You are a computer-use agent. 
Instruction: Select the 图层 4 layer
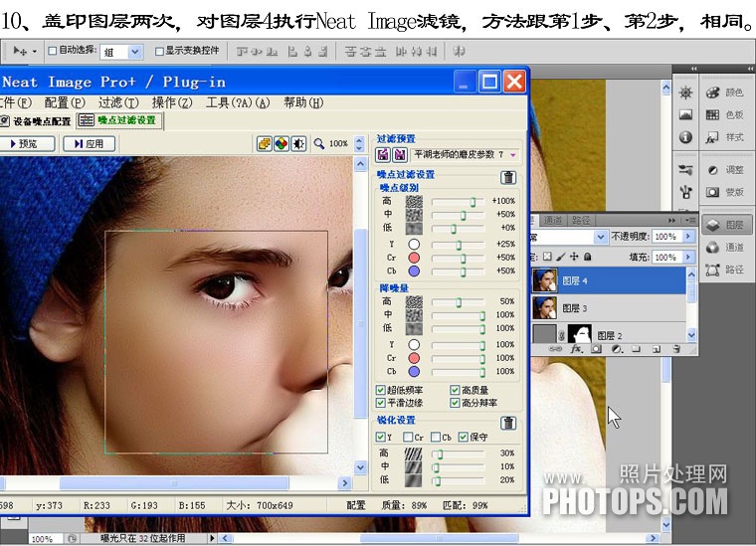pyautogui.click(x=609, y=280)
